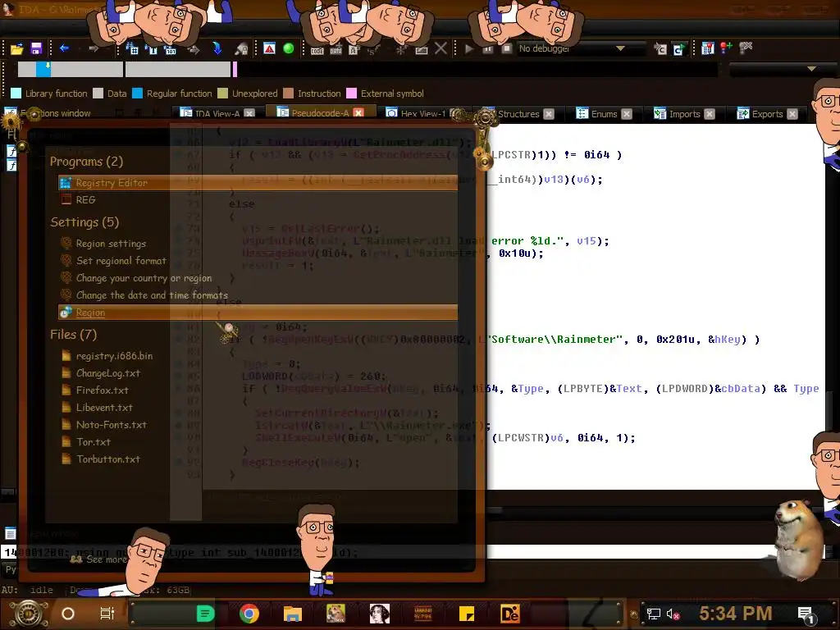Open Task View from the taskbar
Viewport: 840px width, 630px height.
pos(107,614)
